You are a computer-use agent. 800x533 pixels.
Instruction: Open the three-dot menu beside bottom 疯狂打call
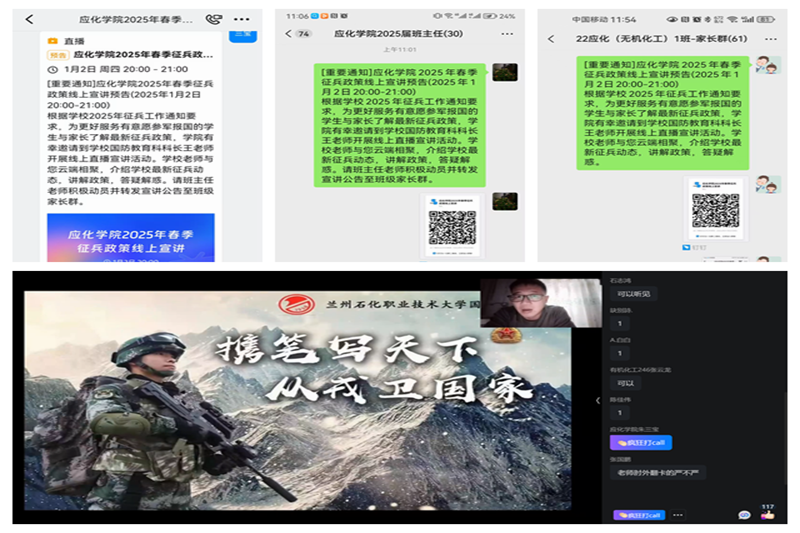(x=678, y=515)
